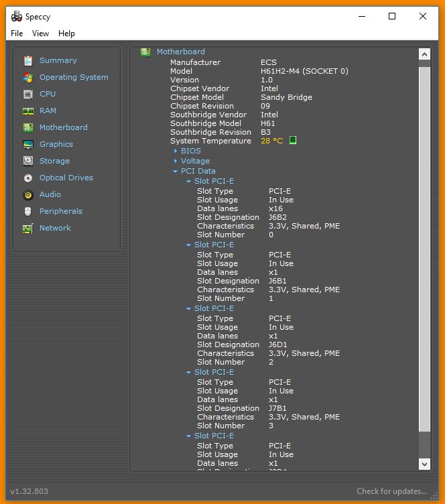The height and width of the screenshot is (504, 445).
Task: Collapse Slot PCI-E with designation J6B2
Action: [188, 181]
